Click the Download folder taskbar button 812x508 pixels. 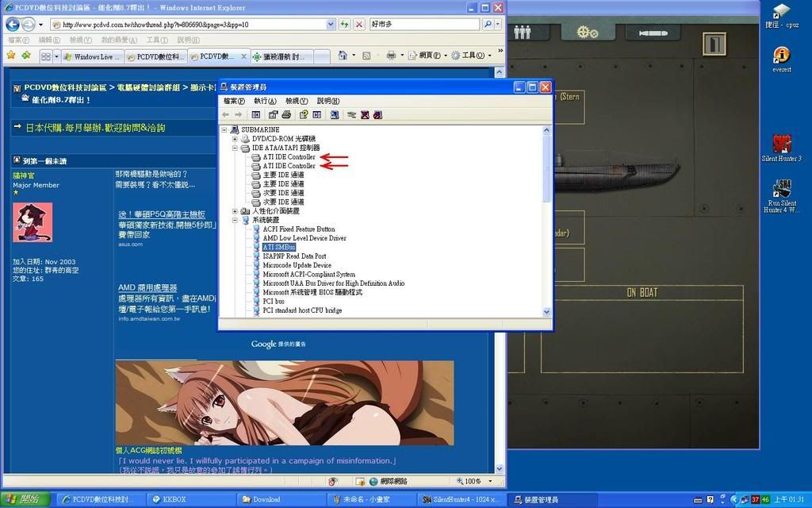(x=282, y=499)
